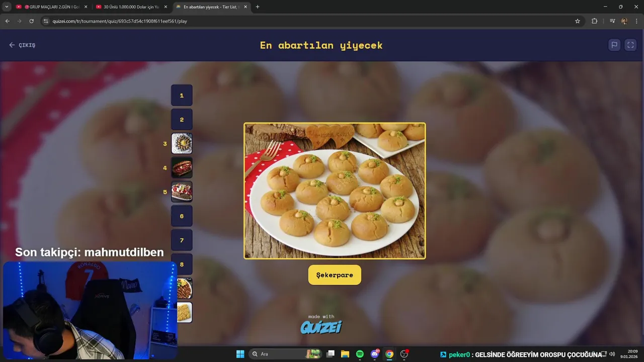Open Chrome three-dot menu
This screenshot has height=362, width=644.
tap(636, 21)
